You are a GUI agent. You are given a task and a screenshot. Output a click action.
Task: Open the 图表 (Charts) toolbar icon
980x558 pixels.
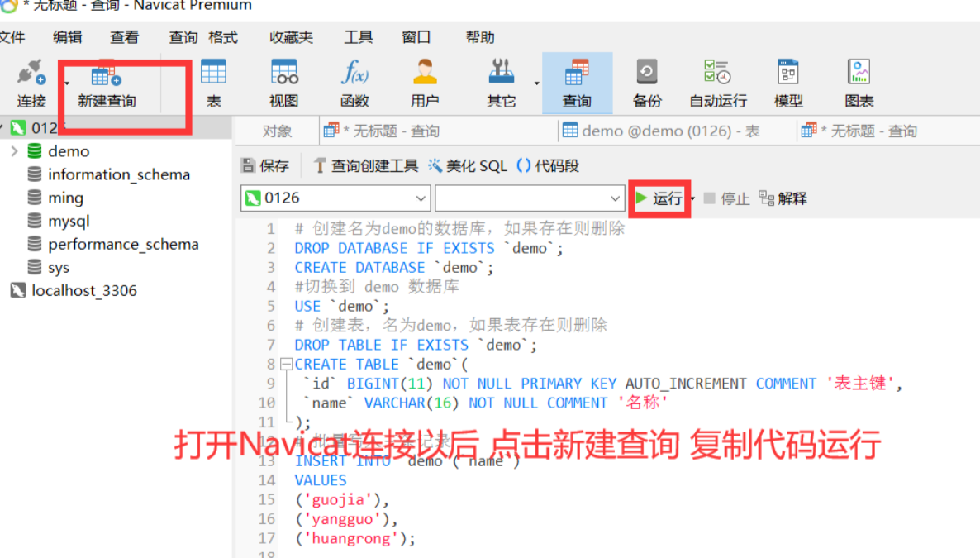click(859, 83)
